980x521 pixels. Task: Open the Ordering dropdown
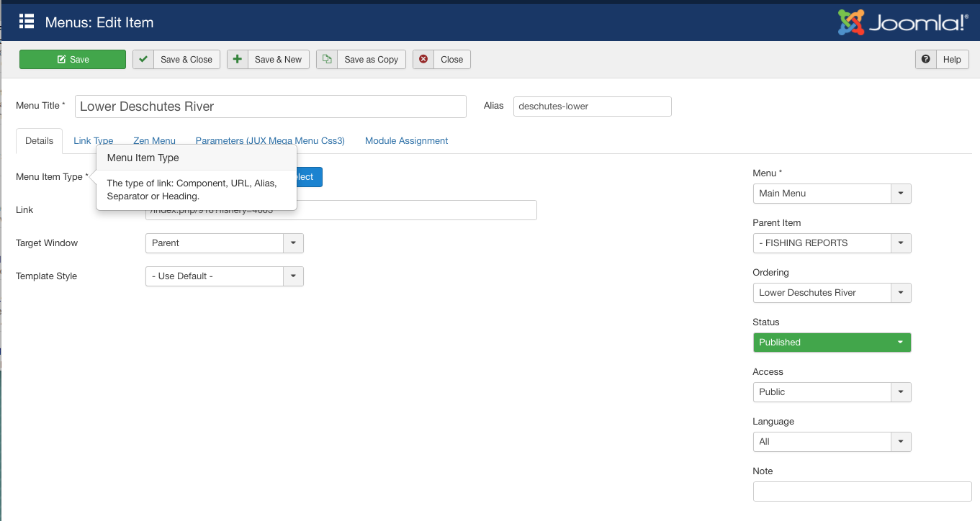(x=832, y=293)
